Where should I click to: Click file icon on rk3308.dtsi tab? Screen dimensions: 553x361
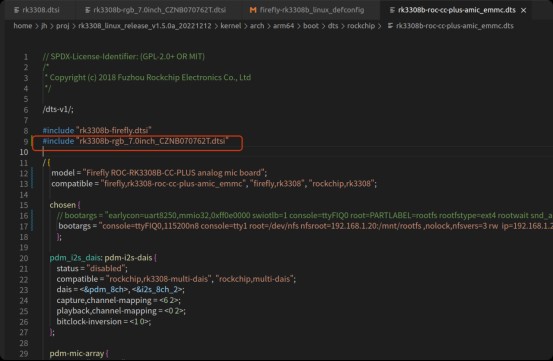coord(17,10)
